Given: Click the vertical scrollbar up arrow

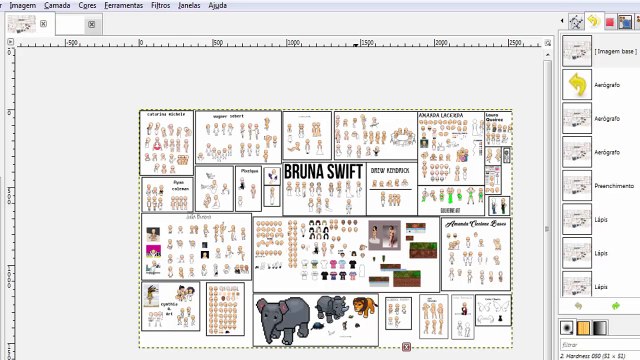Looking at the screenshot, I should point(548,55).
